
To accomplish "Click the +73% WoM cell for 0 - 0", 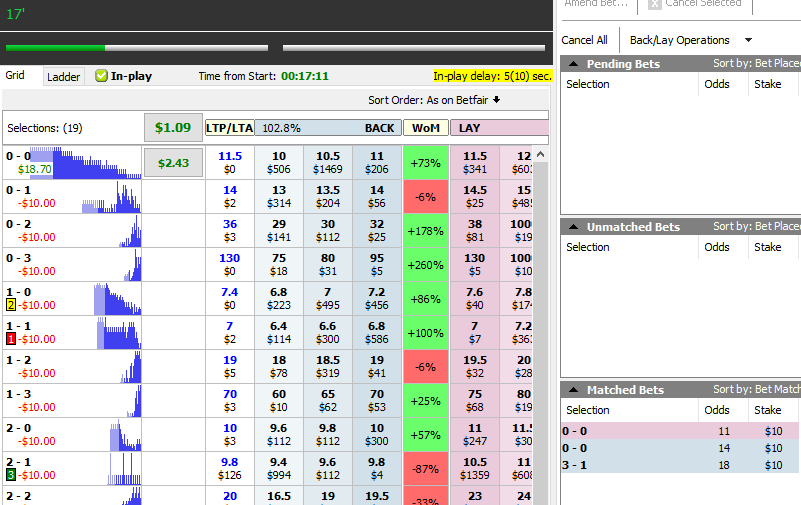I will tap(426, 163).
